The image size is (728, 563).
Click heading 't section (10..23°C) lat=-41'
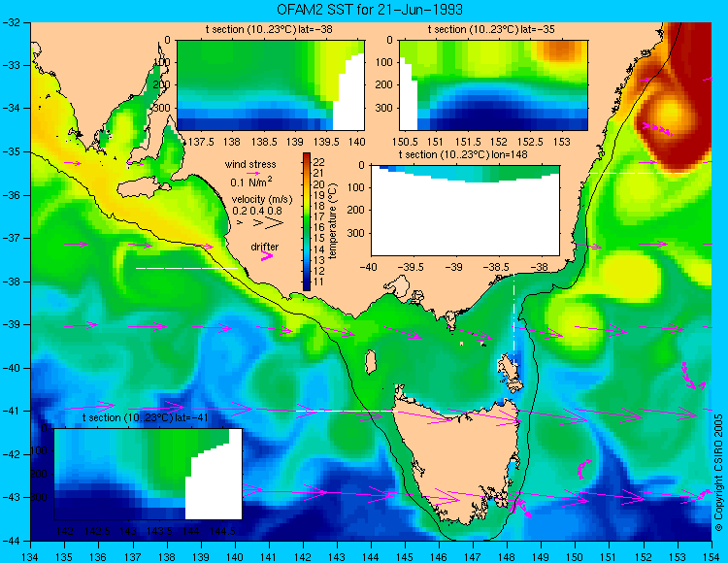pos(146,417)
